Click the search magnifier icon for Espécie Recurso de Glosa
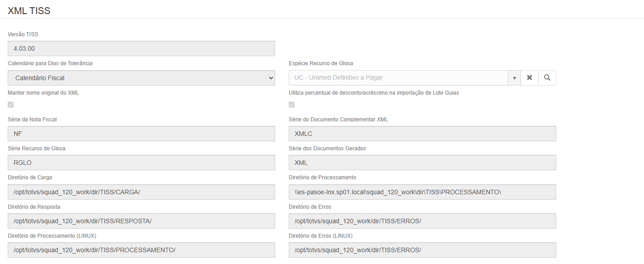The width and height of the screenshot is (644, 264). tap(547, 78)
